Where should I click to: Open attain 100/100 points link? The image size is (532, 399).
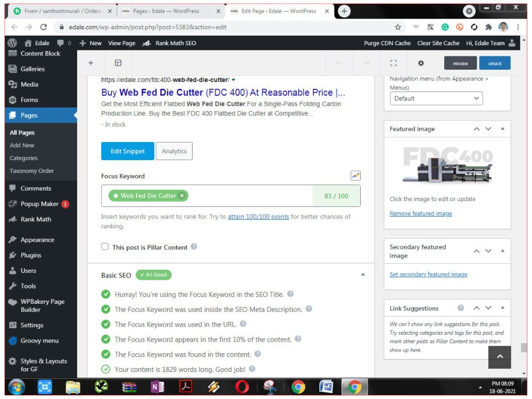[258, 217]
